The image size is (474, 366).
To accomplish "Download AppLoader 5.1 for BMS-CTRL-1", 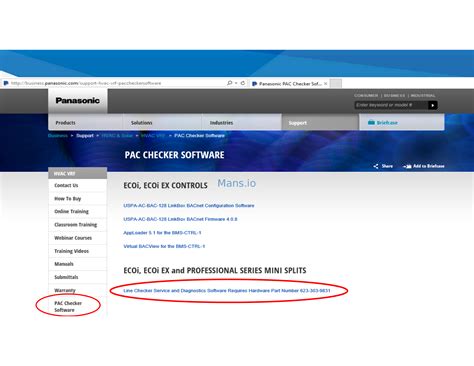I will (162, 233).
